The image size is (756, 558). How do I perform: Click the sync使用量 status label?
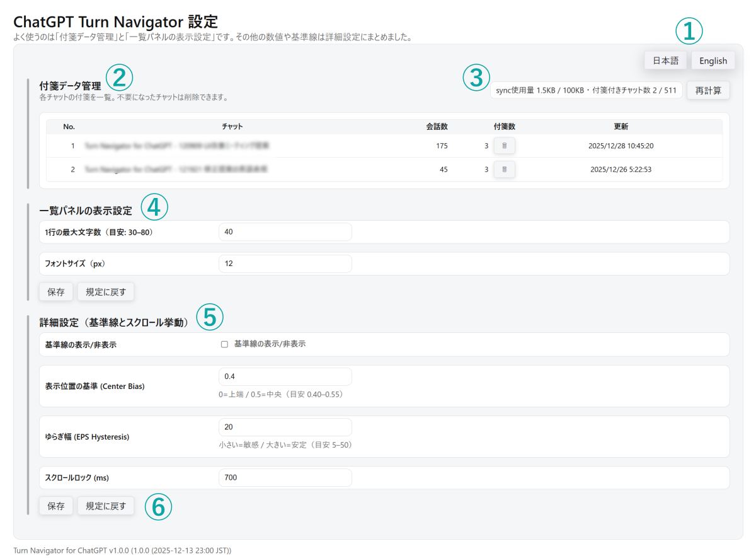point(586,91)
